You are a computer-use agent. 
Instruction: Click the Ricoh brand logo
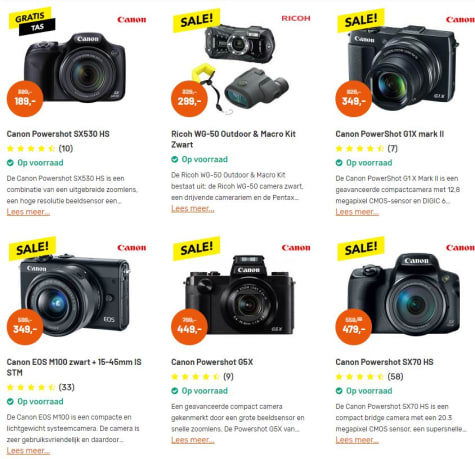(x=296, y=18)
